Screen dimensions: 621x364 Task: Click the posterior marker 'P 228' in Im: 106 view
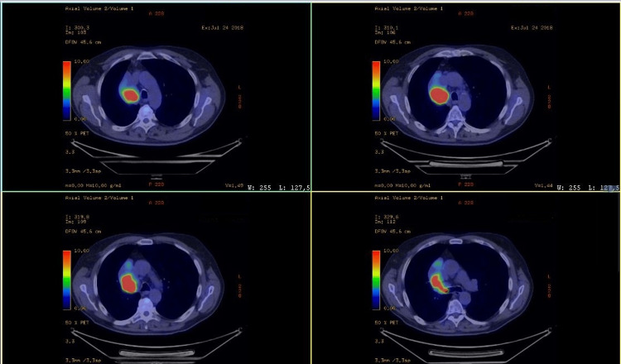click(x=466, y=184)
